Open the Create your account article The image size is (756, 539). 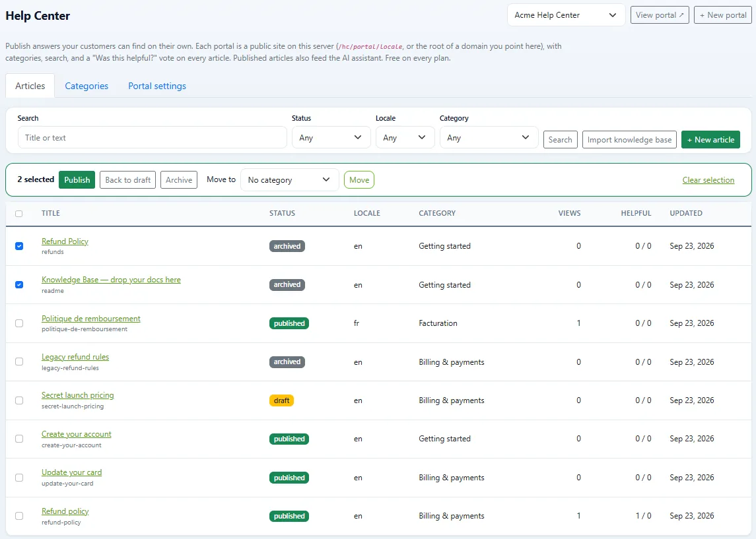point(76,434)
